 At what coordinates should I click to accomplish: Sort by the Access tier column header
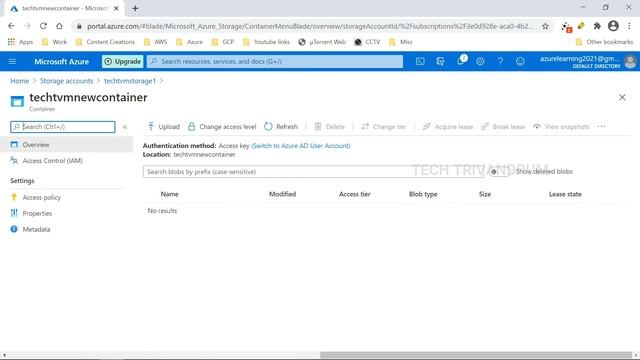point(355,194)
